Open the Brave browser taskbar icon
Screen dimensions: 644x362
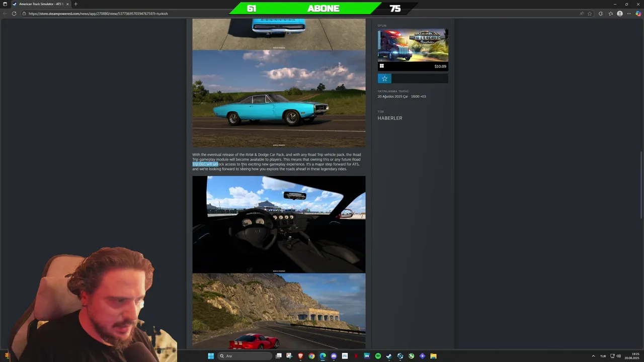click(300, 356)
